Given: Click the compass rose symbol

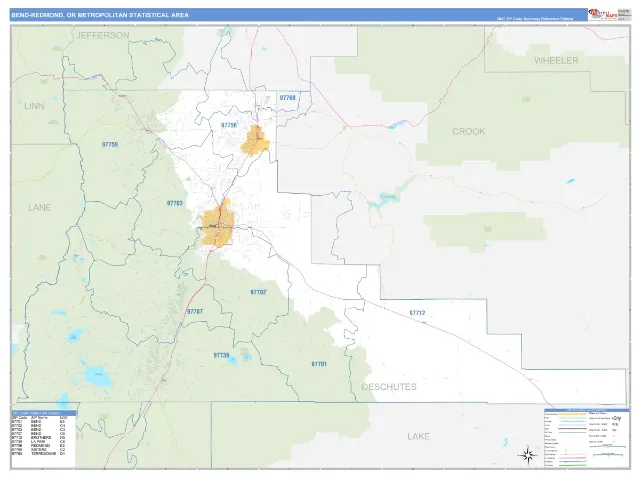Looking at the screenshot, I should tap(528, 456).
